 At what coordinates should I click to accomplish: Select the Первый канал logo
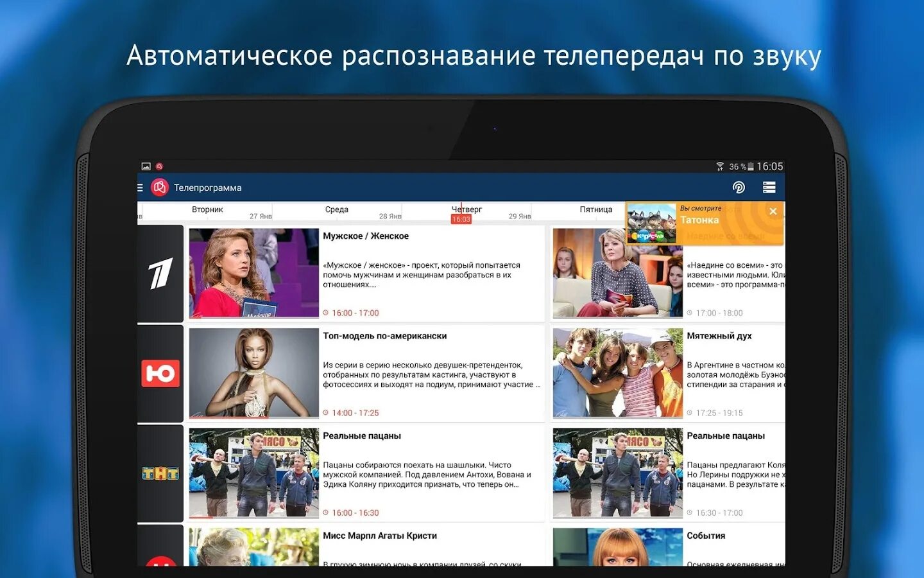coord(160,274)
